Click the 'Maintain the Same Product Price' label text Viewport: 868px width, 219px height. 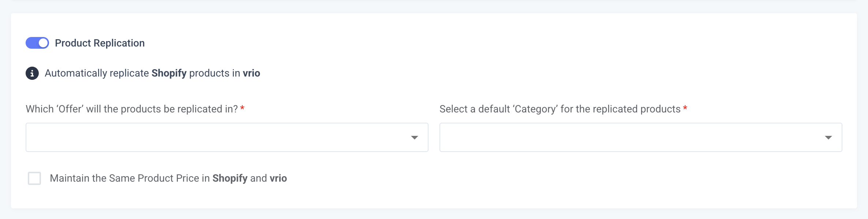click(168, 178)
